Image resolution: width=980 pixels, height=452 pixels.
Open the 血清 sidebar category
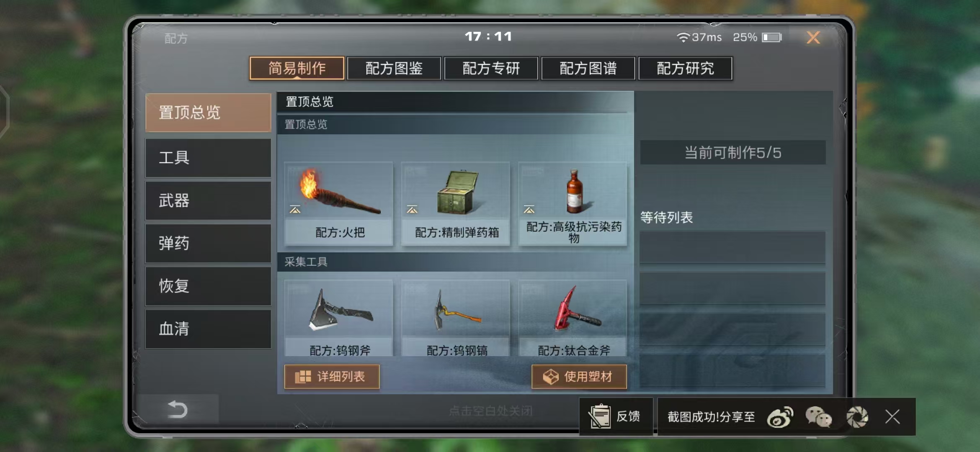pos(208,329)
